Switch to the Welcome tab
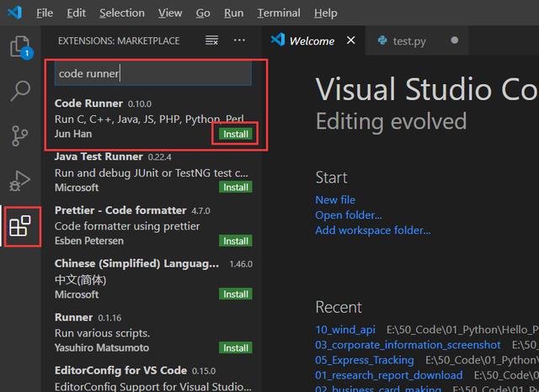Screen dimensions: 539x392 (x=312, y=41)
